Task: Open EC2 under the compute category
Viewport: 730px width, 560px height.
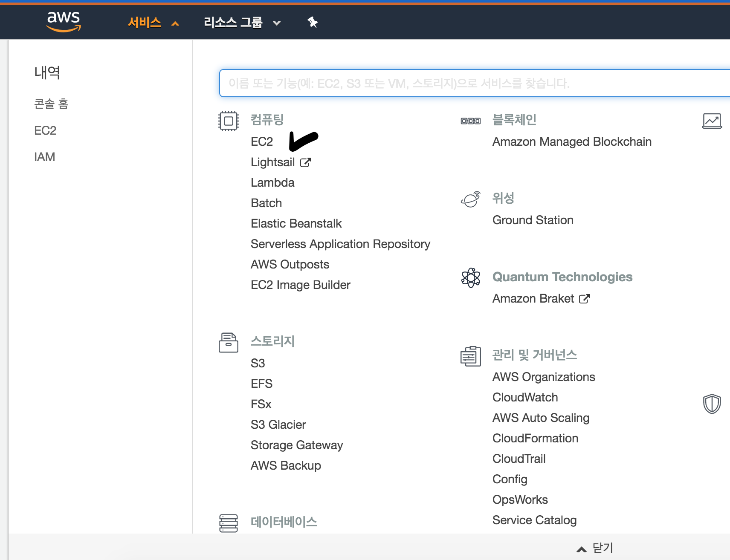Action: tap(262, 141)
